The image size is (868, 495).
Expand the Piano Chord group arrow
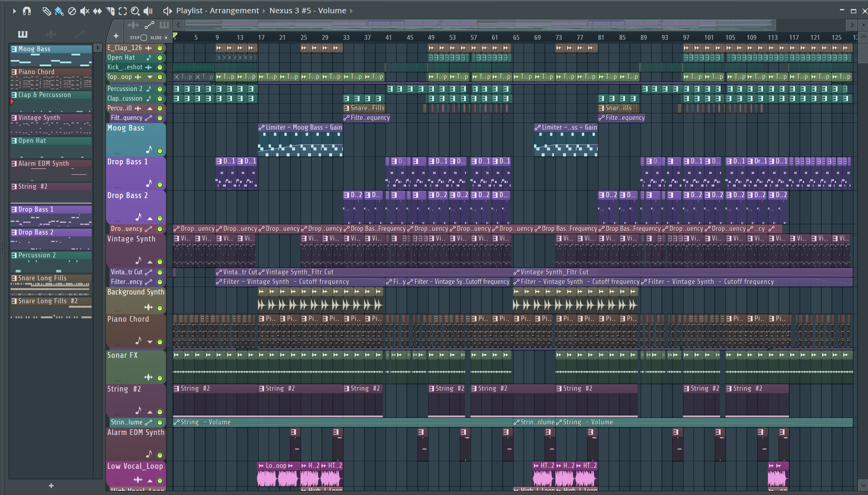click(150, 342)
